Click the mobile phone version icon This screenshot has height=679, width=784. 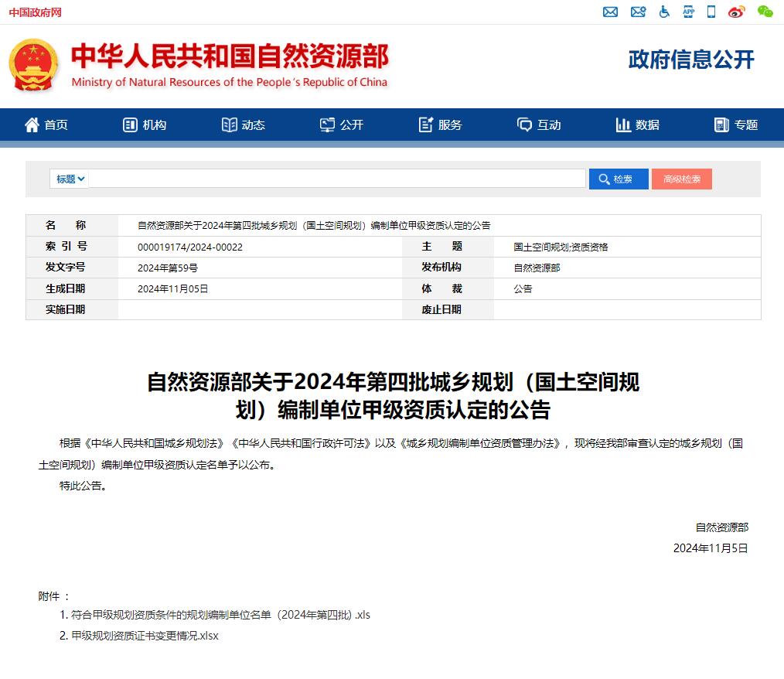coord(711,12)
